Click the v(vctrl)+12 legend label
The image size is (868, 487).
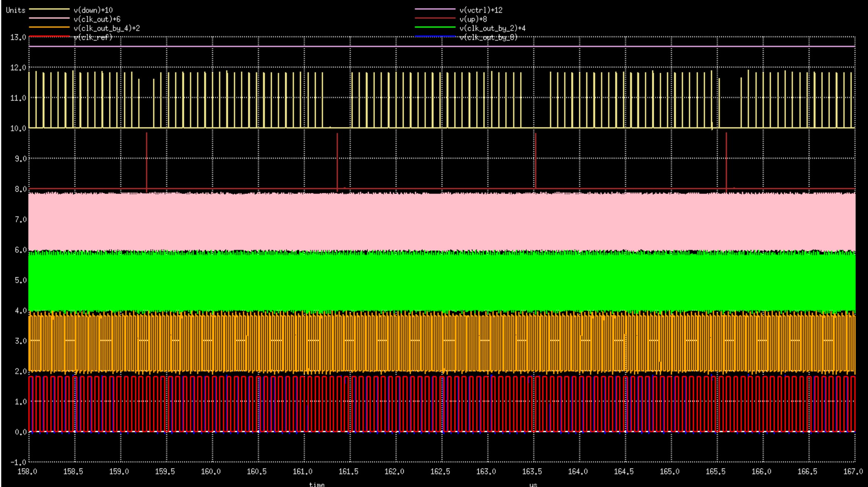[481, 10]
